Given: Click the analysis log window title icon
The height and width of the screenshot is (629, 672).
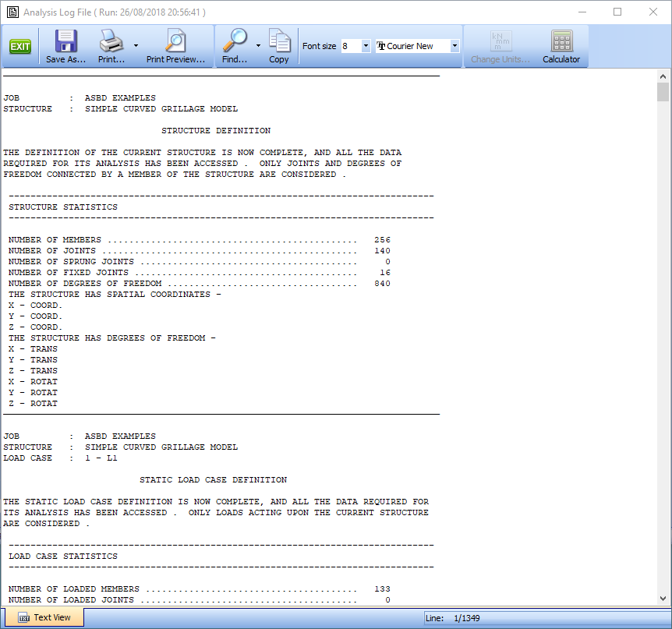Looking at the screenshot, I should pyautogui.click(x=12, y=12).
